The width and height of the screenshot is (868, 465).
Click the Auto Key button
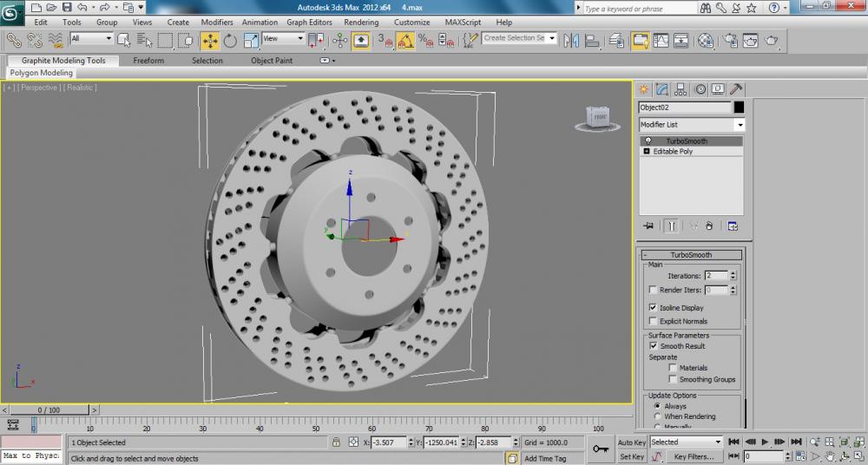(x=631, y=442)
